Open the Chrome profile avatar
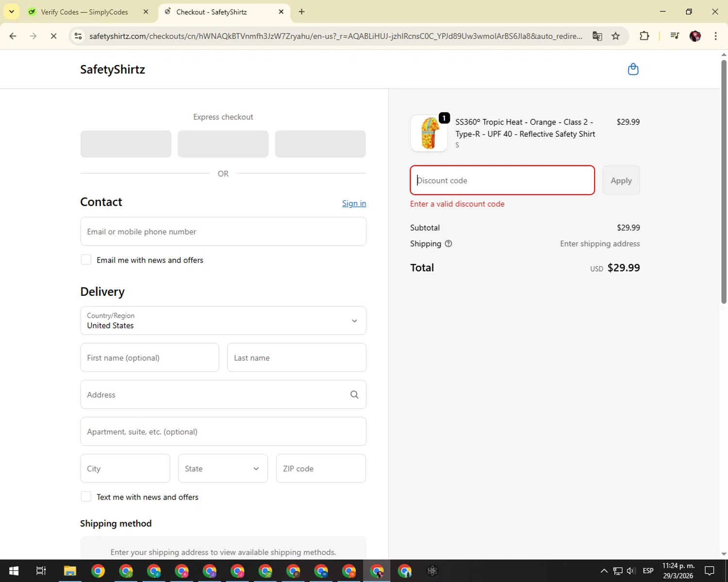728x582 pixels. pos(695,36)
